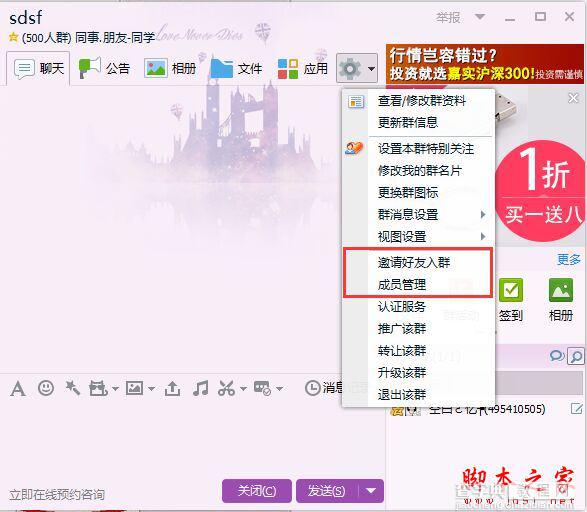Click the top banner advertisement
The image size is (587, 512).
(485, 63)
